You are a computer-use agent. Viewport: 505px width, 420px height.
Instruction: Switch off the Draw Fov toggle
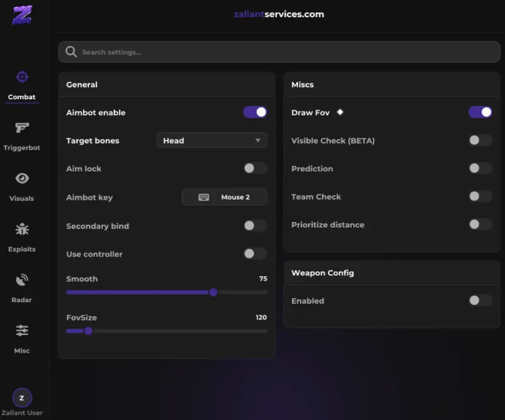coord(480,112)
